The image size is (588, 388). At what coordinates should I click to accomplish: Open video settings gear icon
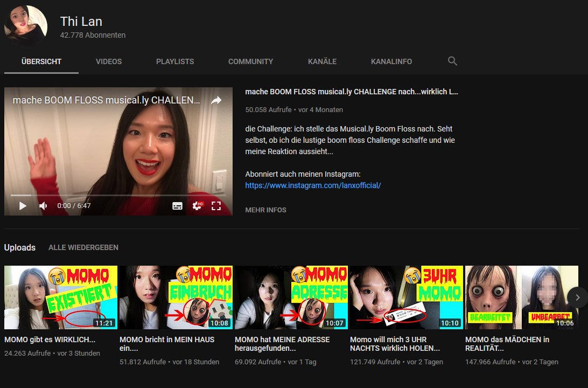point(197,206)
